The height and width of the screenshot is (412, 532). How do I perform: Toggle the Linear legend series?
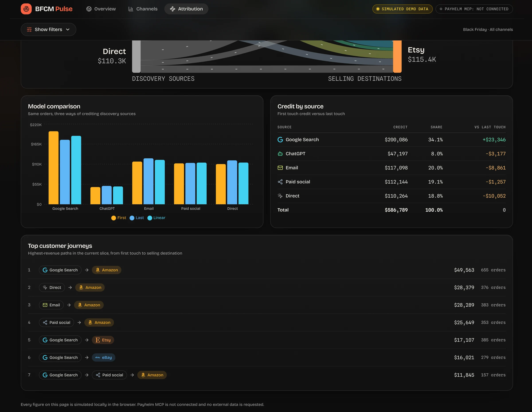click(156, 218)
